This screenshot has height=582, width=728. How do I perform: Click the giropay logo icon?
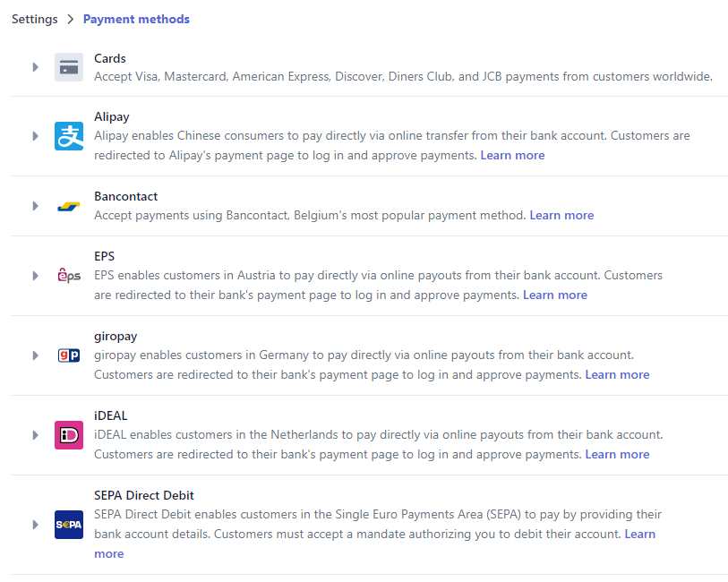pyautogui.click(x=69, y=355)
